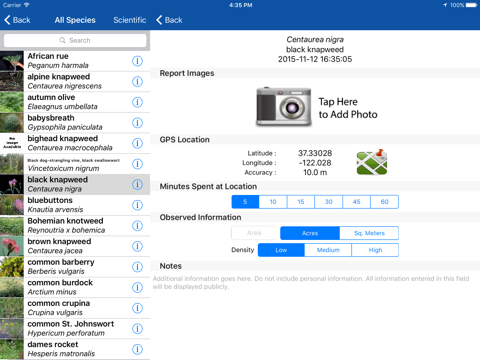Choose Sq. Meters as area unit
The width and height of the screenshot is (480, 360).
369,233
